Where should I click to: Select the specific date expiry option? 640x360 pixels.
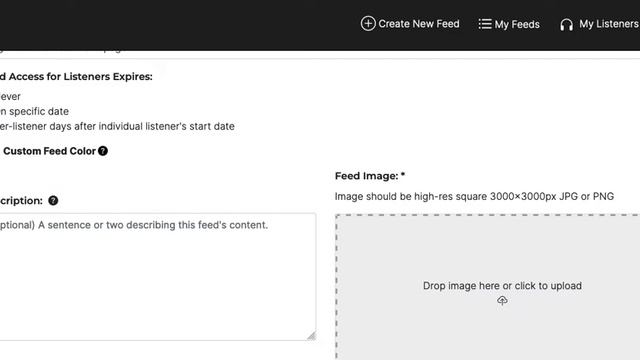pyautogui.click(x=34, y=111)
